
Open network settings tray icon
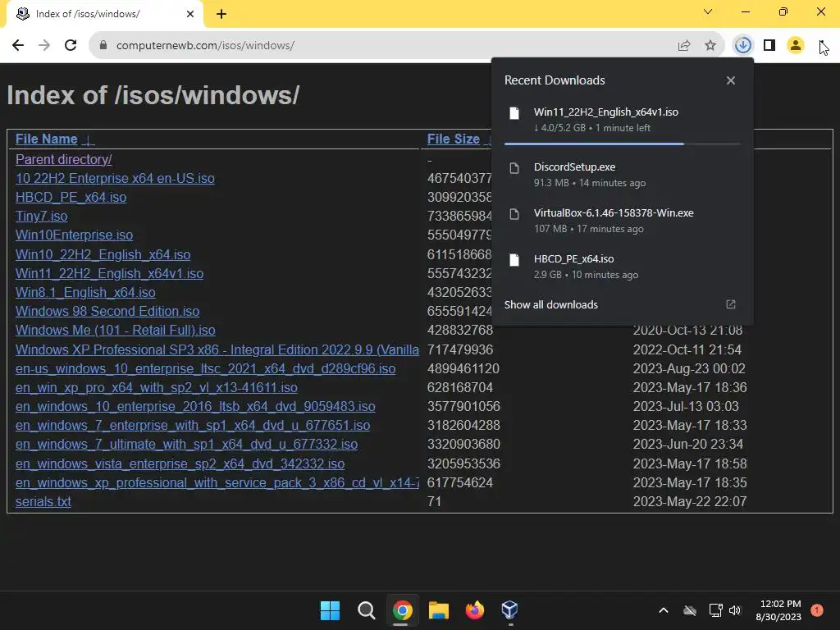click(x=715, y=610)
